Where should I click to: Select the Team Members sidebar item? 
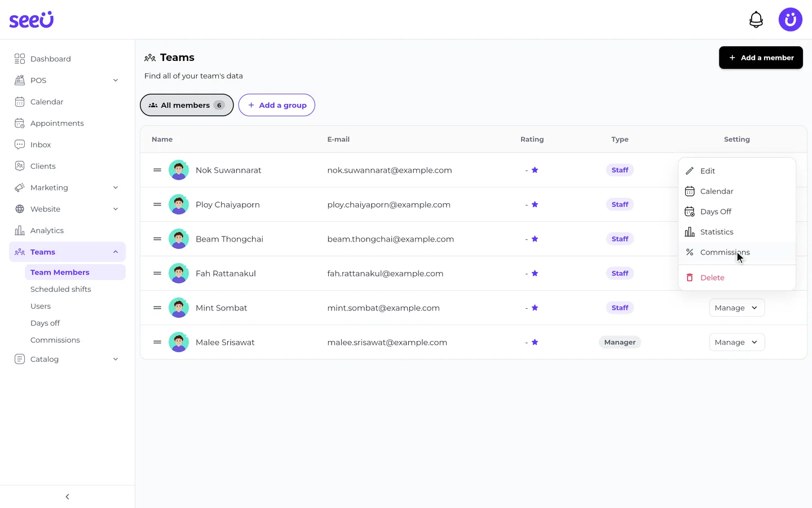click(x=75, y=272)
